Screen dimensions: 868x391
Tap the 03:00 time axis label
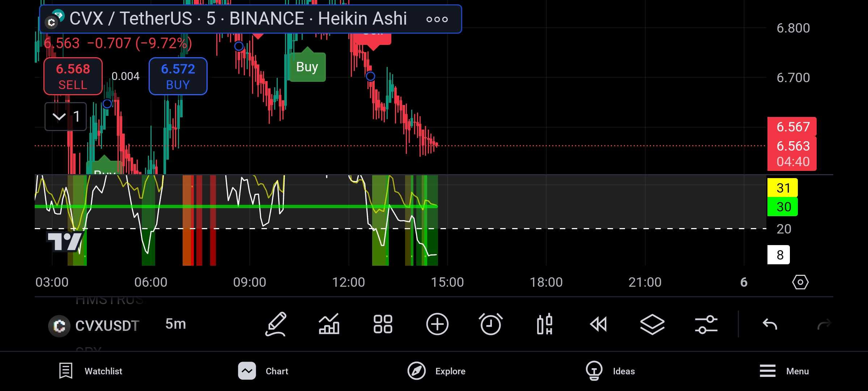52,282
